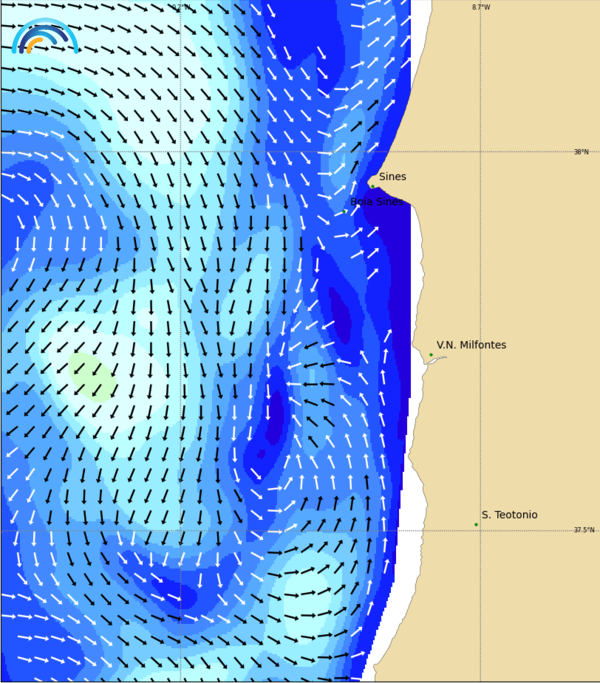Click the 8.7°W and 38°N gridline intersection
This screenshot has width=600, height=683.
[x=480, y=152]
